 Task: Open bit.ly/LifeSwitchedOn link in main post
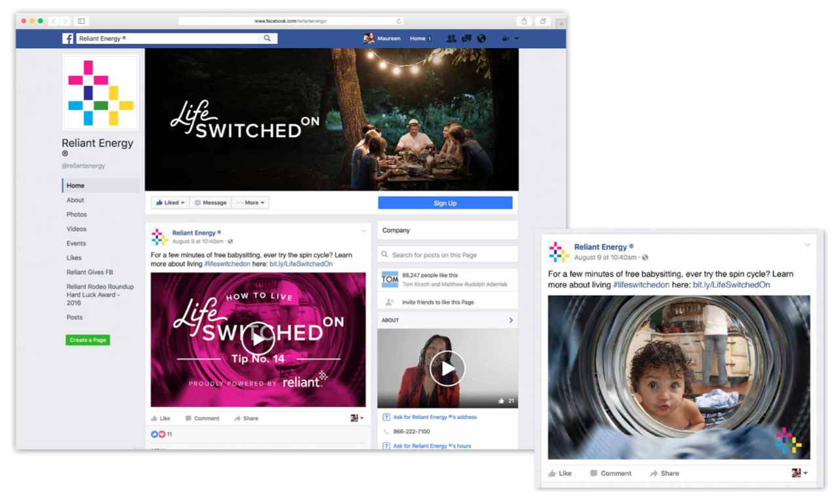tap(301, 263)
